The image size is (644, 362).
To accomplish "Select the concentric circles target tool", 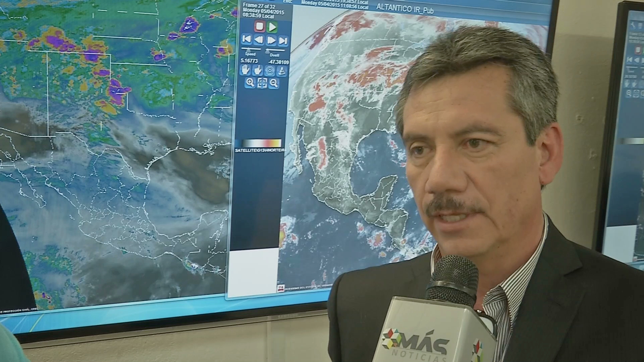I will 269,71.
